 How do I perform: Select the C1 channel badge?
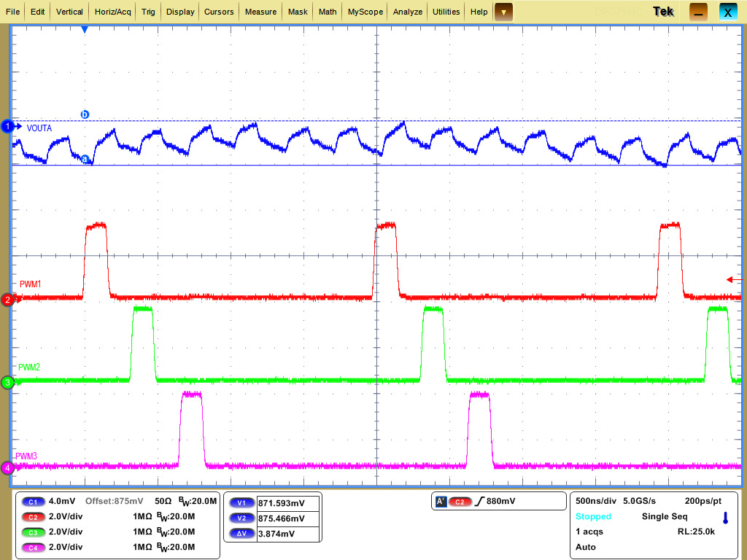point(32,502)
